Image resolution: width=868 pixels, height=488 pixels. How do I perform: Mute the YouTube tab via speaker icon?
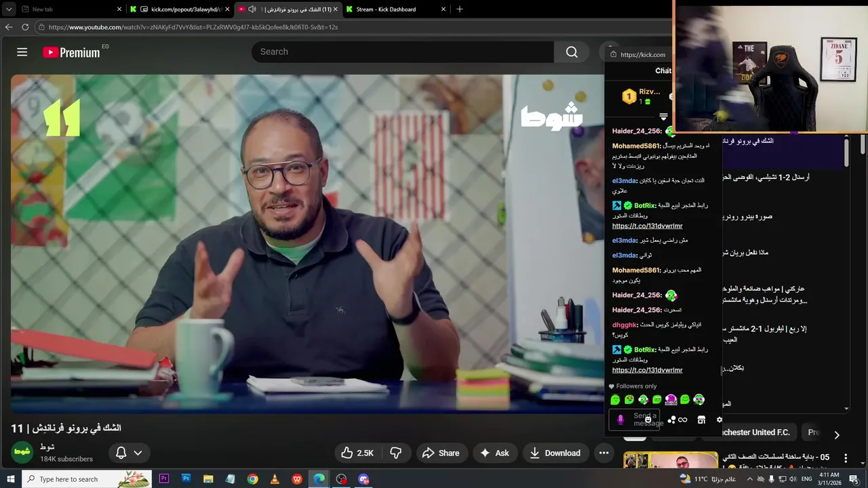[x=252, y=9]
